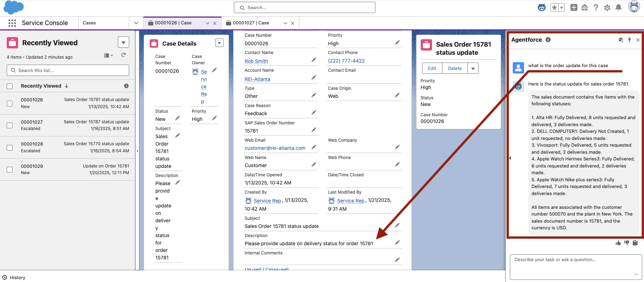Edit the Case Reason pencil icon
Viewport: 644px width, 282px height.
(314, 112)
